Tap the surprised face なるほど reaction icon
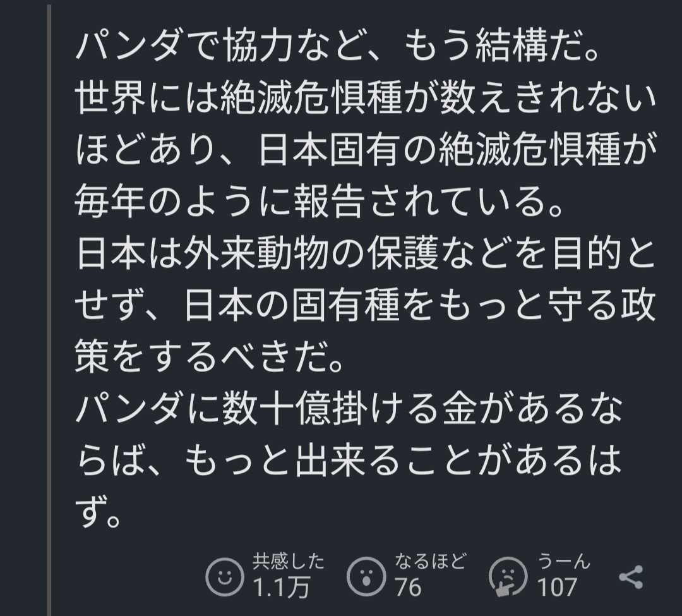 point(366,576)
